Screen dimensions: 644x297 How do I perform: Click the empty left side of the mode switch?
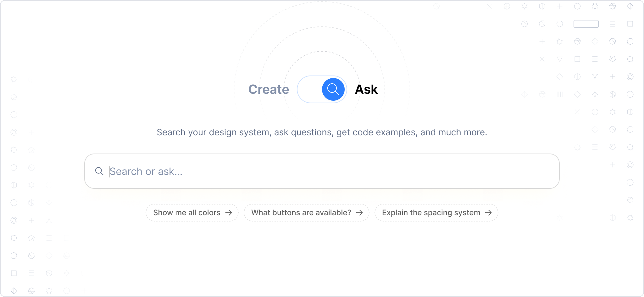click(x=309, y=89)
